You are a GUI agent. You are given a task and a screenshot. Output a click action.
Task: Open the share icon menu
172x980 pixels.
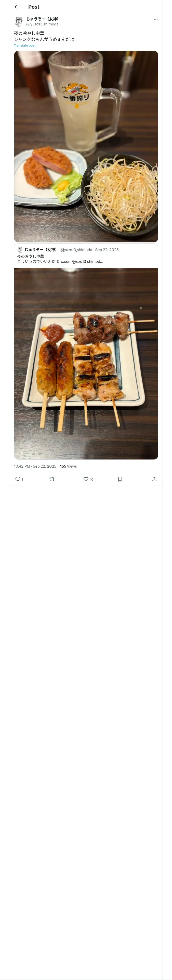[154, 479]
